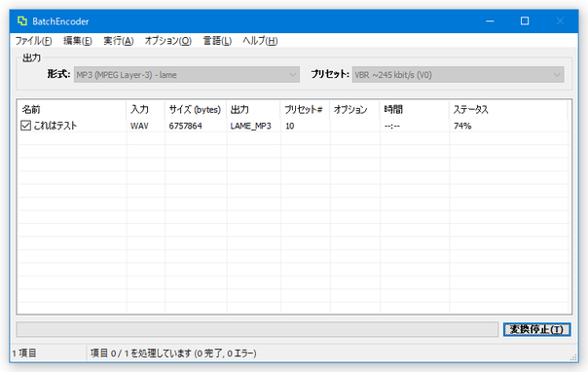Select the これはテスト row name
588x372 pixels.
coord(55,126)
